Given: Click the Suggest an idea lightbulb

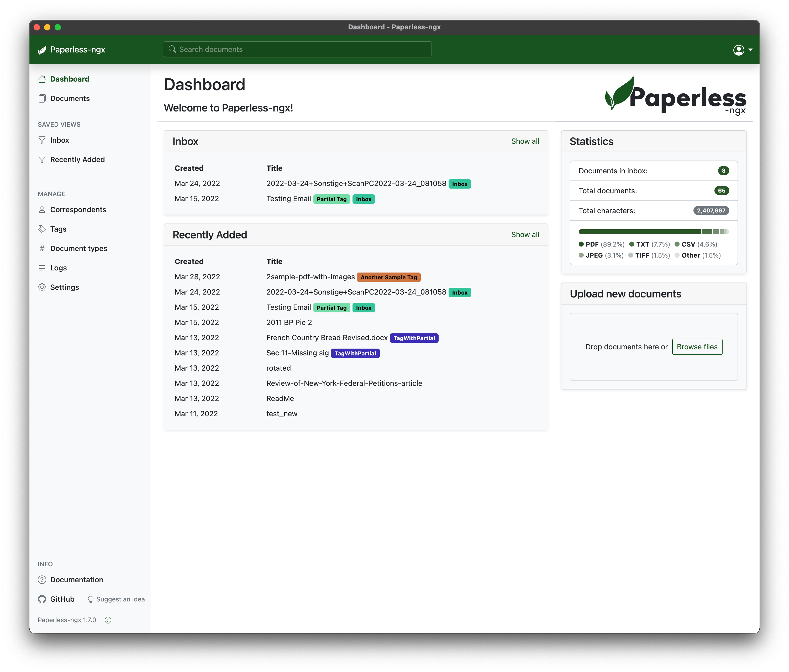Looking at the screenshot, I should [x=91, y=599].
